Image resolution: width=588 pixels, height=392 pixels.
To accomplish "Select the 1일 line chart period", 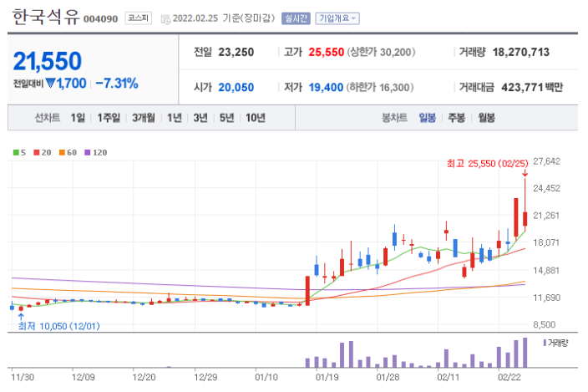I will click(78, 118).
